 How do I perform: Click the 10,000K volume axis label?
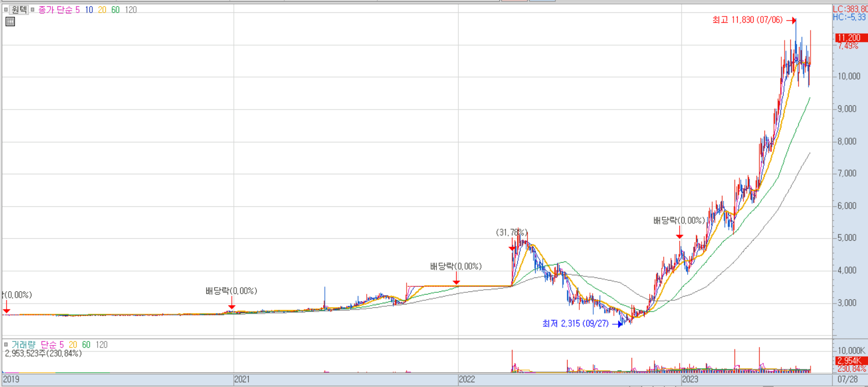pos(852,351)
